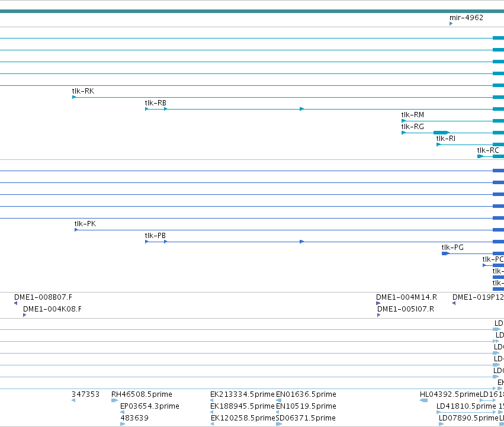This screenshot has width=504, height=427.
Task: Click the DME1-005I07.R purple arrow
Action: [x=379, y=316]
